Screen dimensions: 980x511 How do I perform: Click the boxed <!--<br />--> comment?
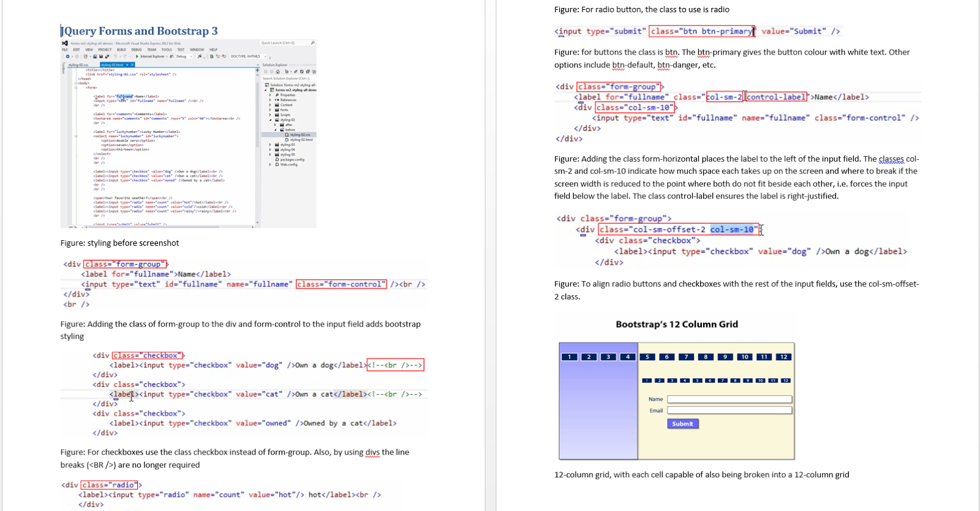click(x=395, y=365)
